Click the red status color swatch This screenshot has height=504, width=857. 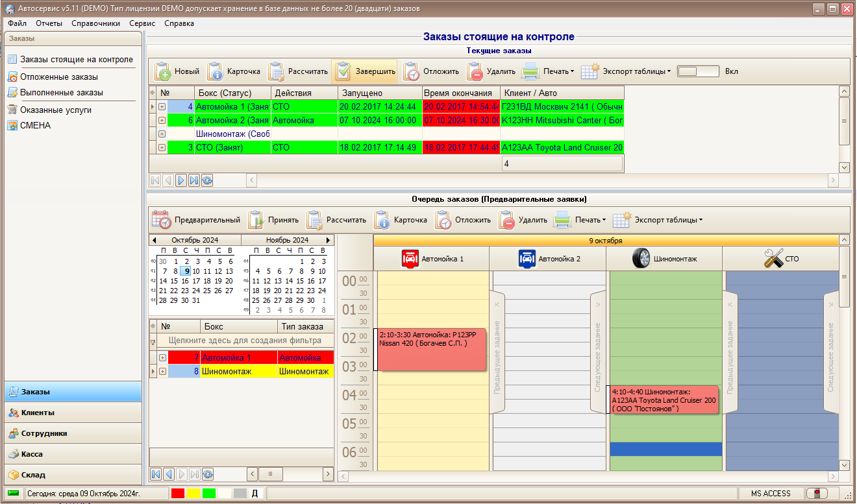pos(177,494)
